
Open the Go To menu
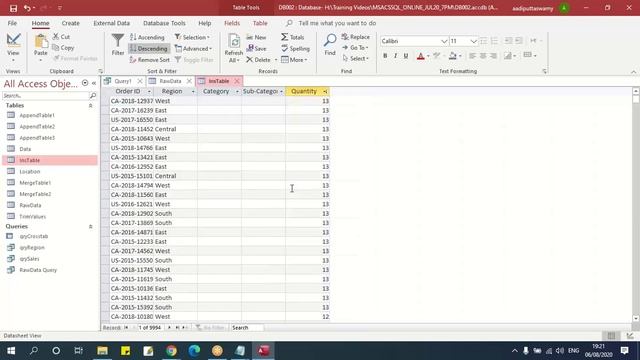coord(356,48)
